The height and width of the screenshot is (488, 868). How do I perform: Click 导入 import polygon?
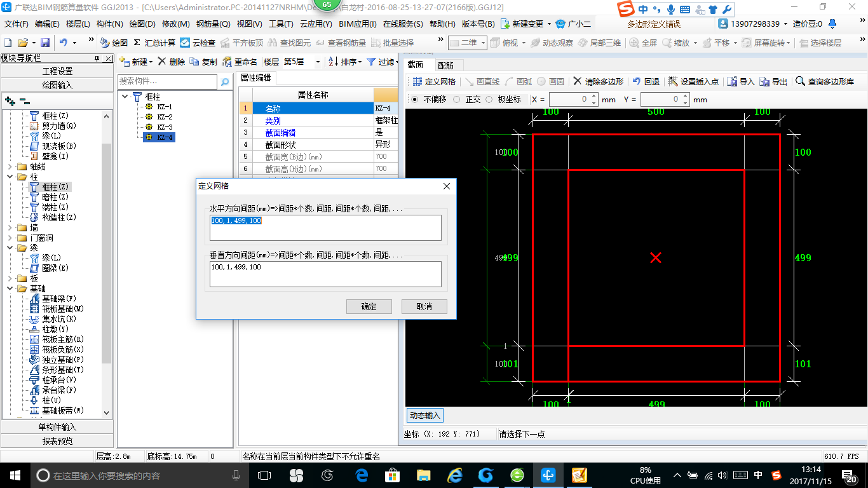click(x=741, y=81)
